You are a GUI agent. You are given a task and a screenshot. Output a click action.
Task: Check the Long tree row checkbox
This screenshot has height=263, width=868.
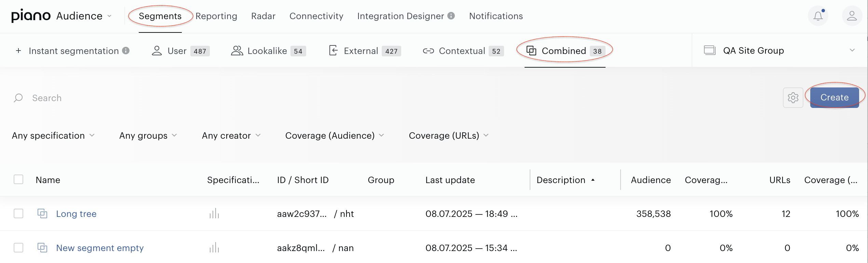18,213
